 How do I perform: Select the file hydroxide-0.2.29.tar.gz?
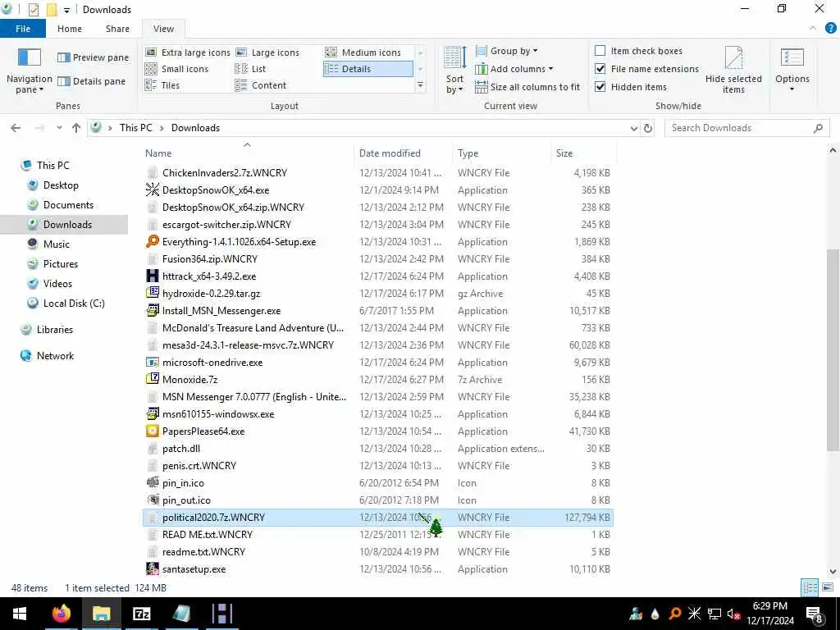[x=211, y=294]
